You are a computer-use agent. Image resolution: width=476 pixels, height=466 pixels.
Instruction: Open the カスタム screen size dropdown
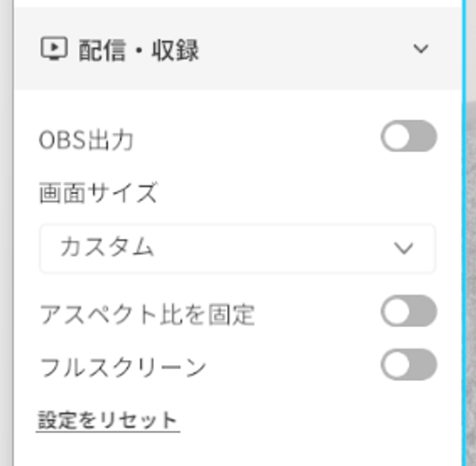coord(237,249)
